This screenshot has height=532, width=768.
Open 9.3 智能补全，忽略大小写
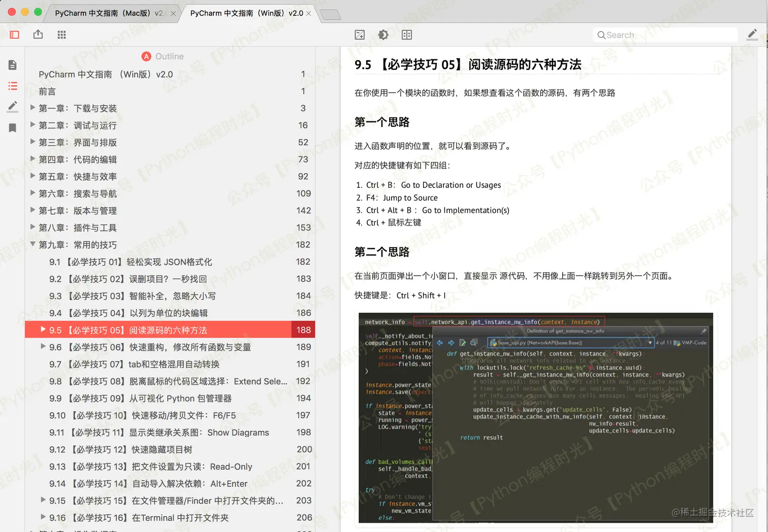pyautogui.click(x=170, y=296)
